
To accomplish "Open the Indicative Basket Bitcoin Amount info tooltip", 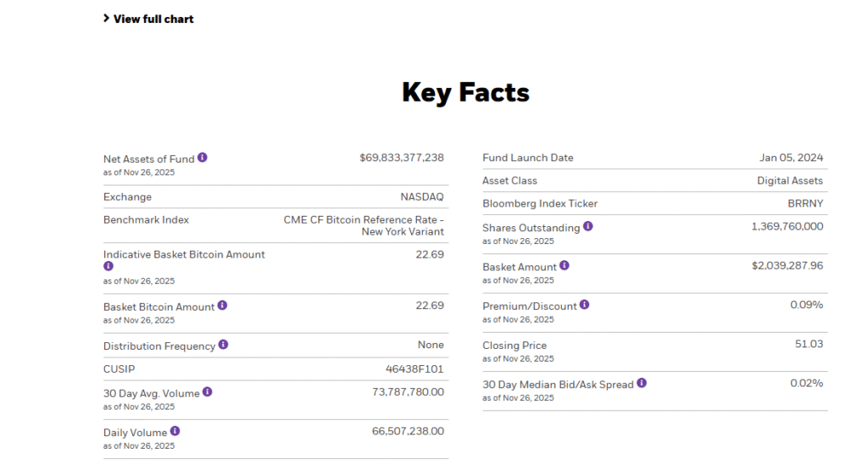I will click(108, 266).
